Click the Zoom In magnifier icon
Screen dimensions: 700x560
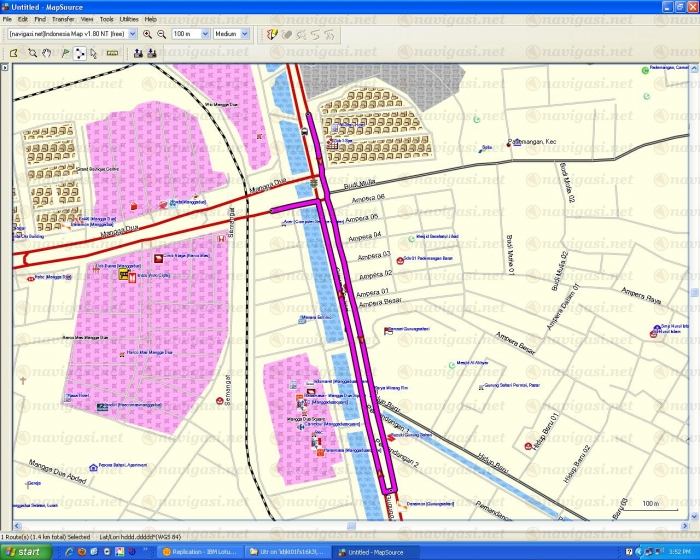[147, 33]
